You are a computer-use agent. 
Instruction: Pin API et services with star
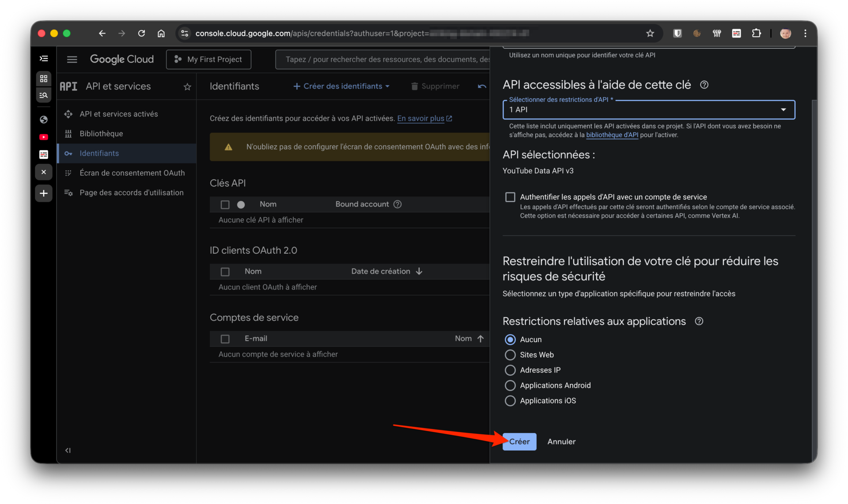[187, 87]
